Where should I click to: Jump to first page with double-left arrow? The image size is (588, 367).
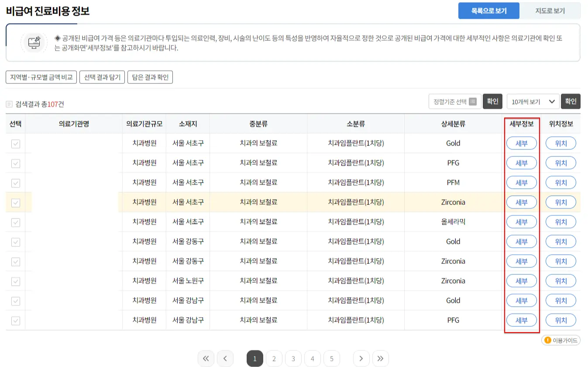pos(206,358)
